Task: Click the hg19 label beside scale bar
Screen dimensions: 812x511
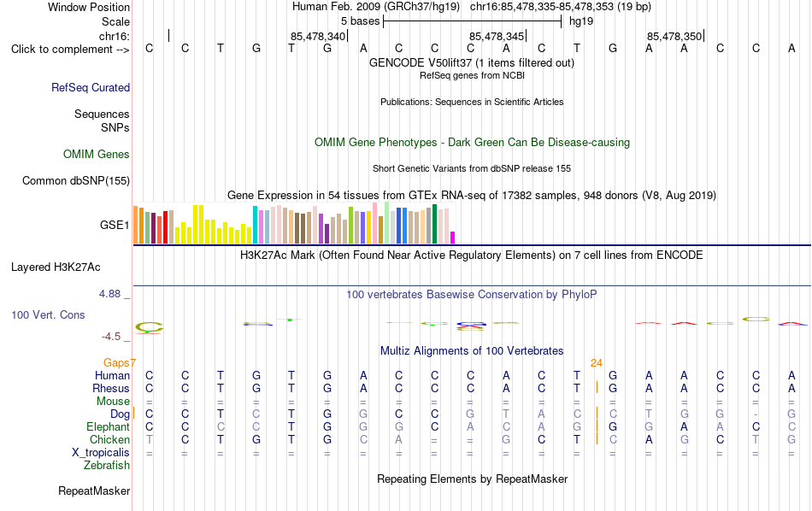Action: coord(581,21)
